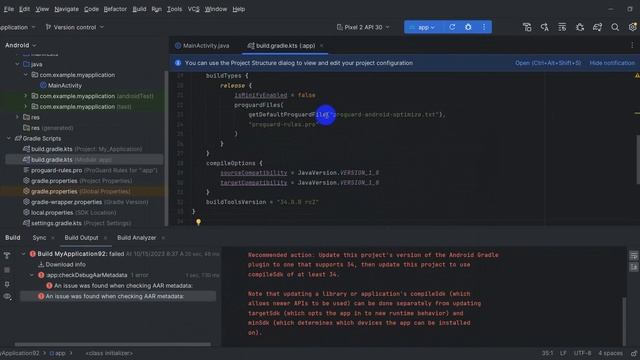Click the 4 spaces indent setting
Image resolution: width=640 pixels, height=360 pixels.
[x=610, y=353]
